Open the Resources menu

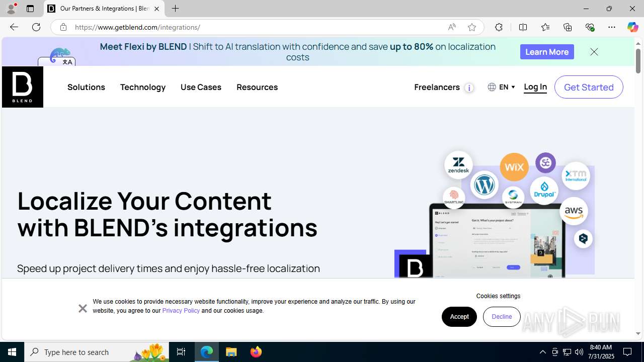click(257, 87)
